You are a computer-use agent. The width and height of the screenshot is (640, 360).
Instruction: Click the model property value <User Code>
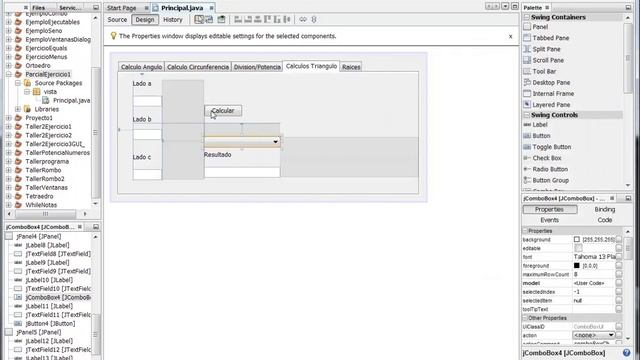tap(589, 283)
